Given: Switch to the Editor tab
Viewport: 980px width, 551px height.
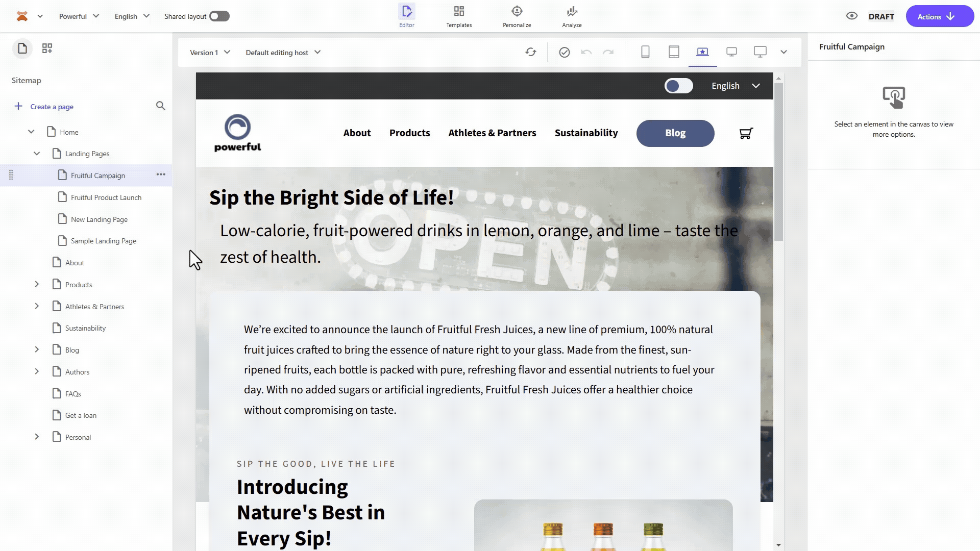Looking at the screenshot, I should (407, 16).
